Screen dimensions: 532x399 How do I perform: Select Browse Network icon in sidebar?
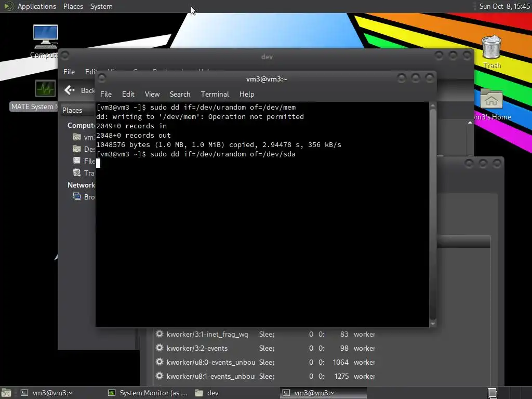coord(77,197)
